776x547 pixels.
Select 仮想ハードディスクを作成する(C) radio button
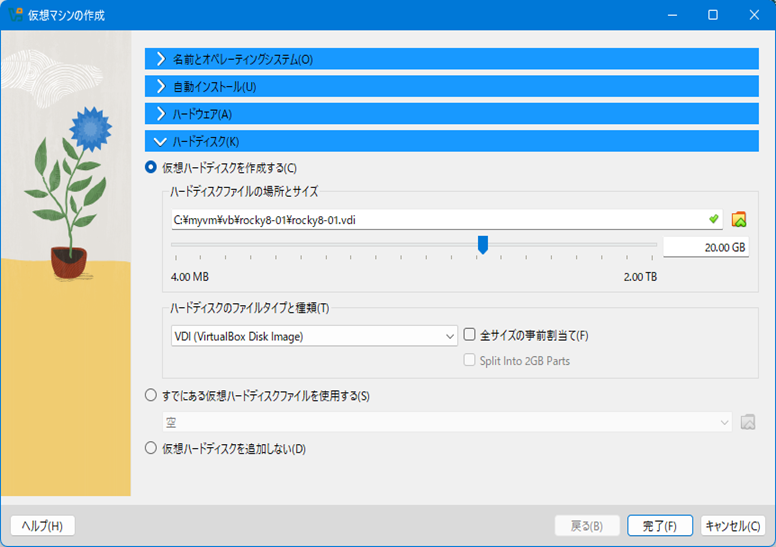151,167
